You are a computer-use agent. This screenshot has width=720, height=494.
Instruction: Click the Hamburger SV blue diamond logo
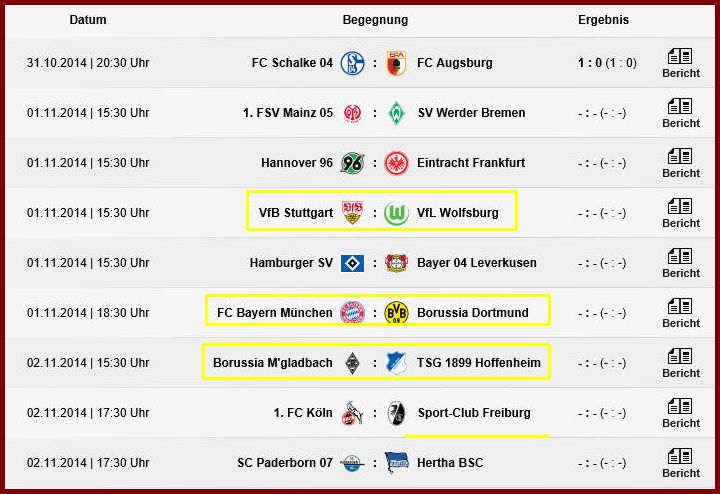coord(352,263)
